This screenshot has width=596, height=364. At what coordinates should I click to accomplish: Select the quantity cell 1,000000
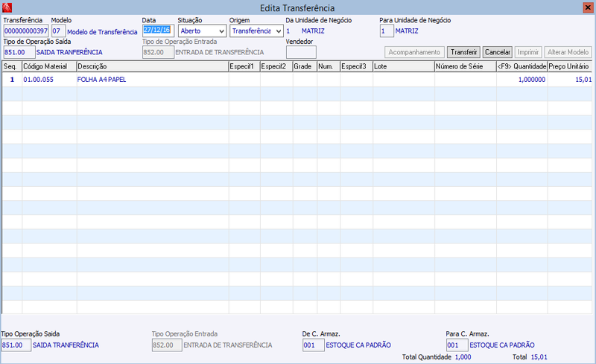pos(522,80)
